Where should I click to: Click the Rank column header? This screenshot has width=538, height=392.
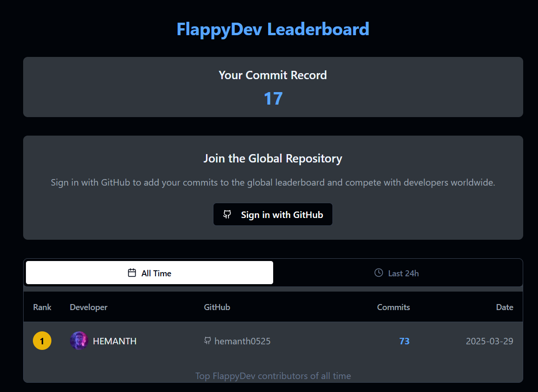42,307
